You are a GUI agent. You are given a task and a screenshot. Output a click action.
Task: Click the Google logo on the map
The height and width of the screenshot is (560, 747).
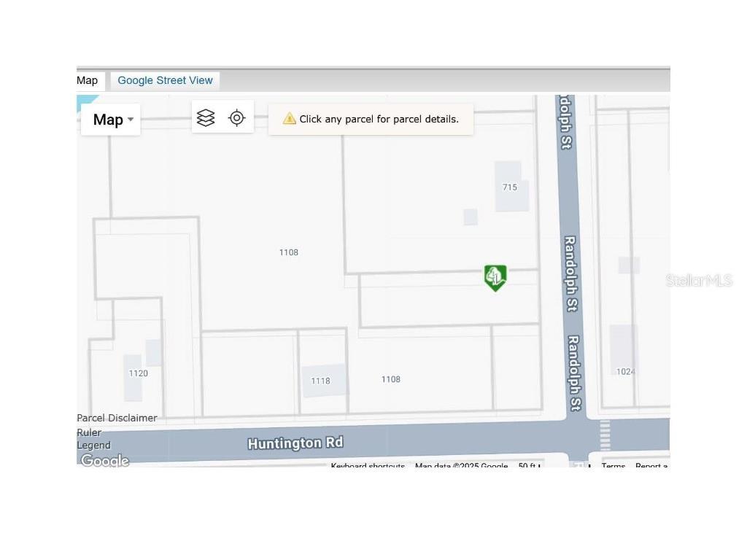(104, 460)
